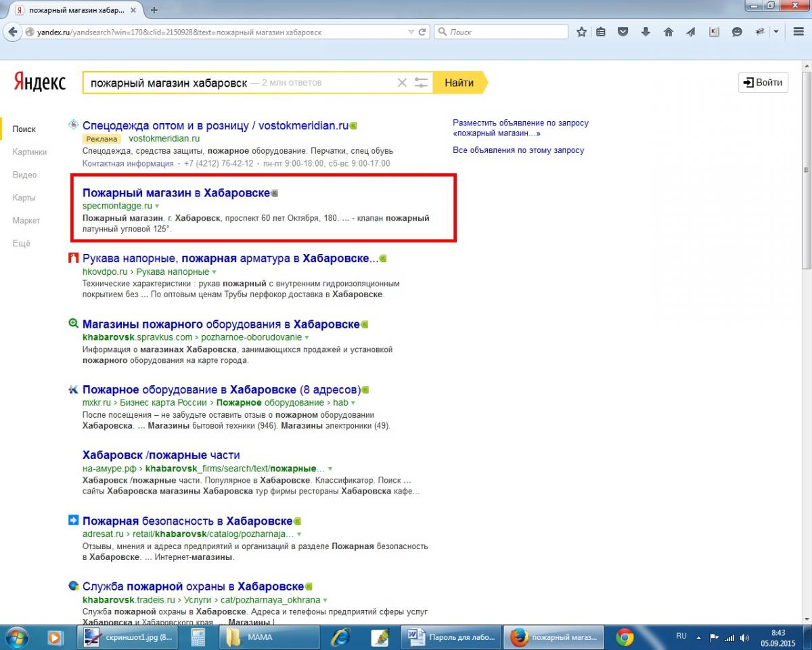This screenshot has width=812, height=650.
Task: Switch to скриншот1.jpg taskbar window
Action: click(127, 637)
